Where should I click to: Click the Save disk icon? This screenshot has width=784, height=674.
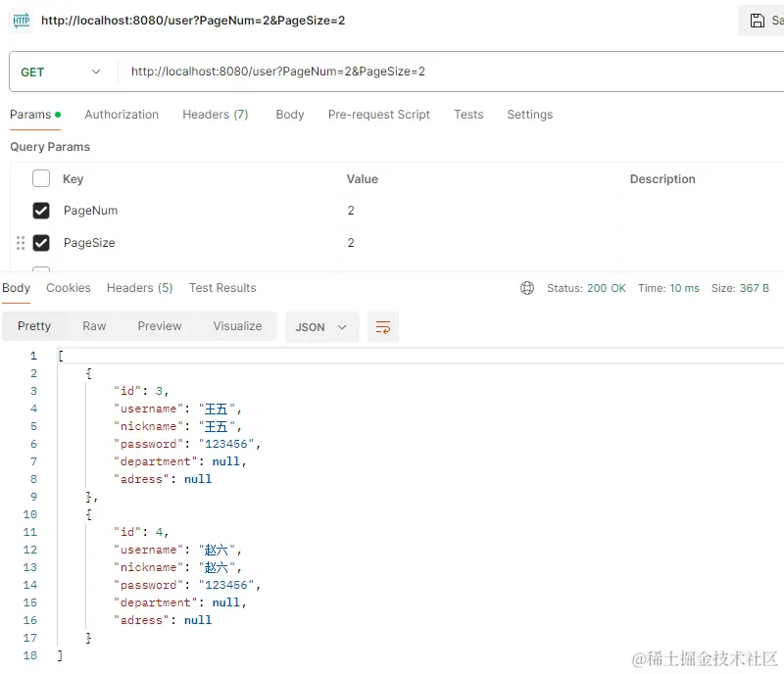[x=757, y=21]
